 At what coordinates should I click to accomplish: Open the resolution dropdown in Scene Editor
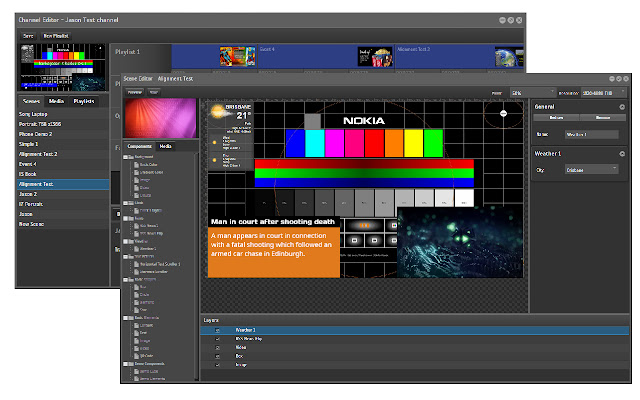pos(603,93)
